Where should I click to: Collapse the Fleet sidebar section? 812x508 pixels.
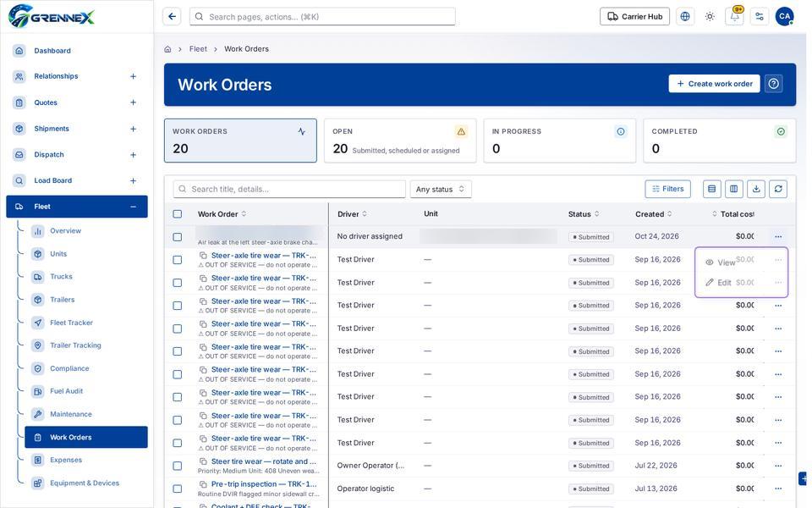133,207
